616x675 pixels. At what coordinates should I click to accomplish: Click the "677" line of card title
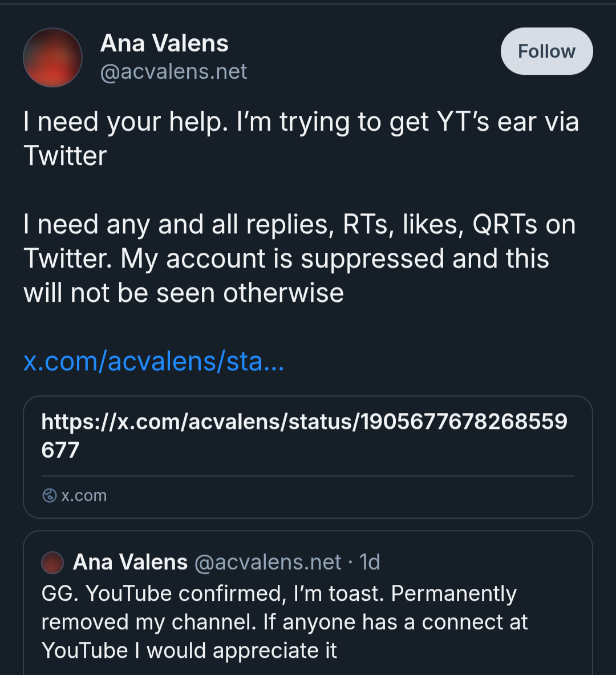60,451
